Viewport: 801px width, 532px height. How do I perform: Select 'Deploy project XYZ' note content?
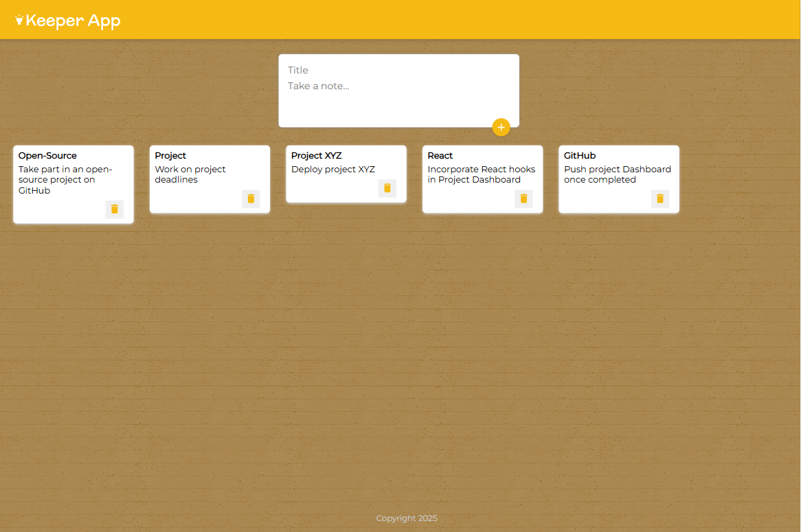[333, 170]
